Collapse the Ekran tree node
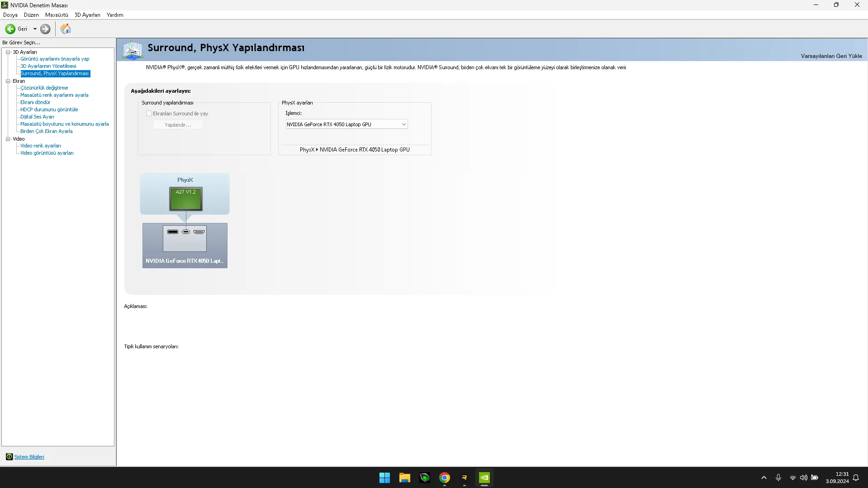 (x=8, y=81)
